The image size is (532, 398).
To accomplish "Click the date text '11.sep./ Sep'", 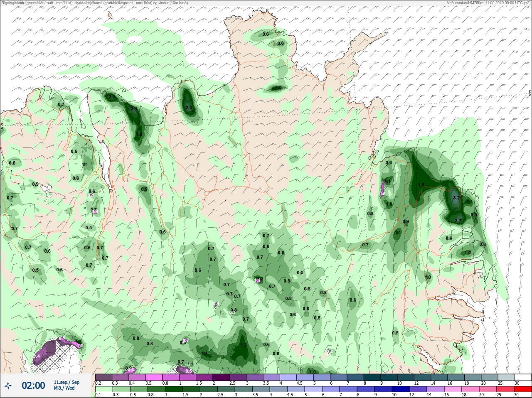I will coord(66,382).
